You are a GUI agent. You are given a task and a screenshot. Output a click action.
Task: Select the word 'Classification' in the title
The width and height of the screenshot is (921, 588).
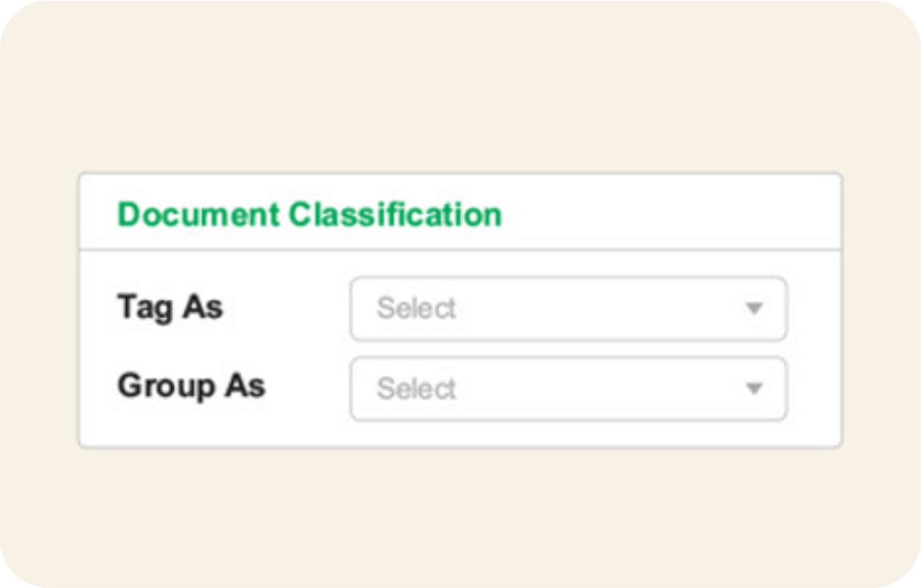(395, 214)
